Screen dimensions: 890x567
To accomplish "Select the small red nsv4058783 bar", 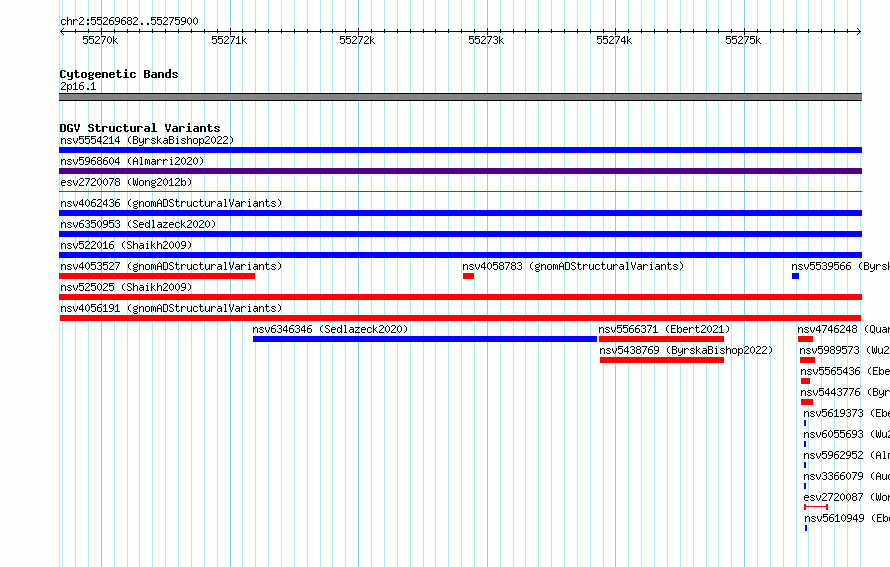I will (x=468, y=276).
